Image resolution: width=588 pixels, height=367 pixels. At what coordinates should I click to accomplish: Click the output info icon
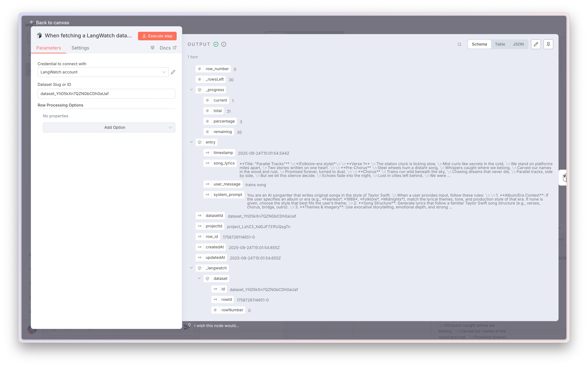click(x=224, y=44)
